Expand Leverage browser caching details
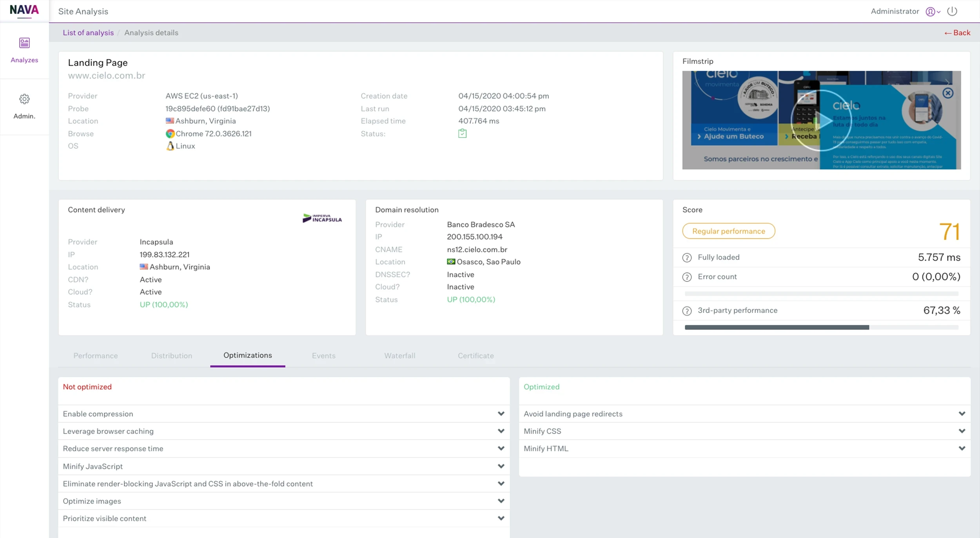 (284, 431)
